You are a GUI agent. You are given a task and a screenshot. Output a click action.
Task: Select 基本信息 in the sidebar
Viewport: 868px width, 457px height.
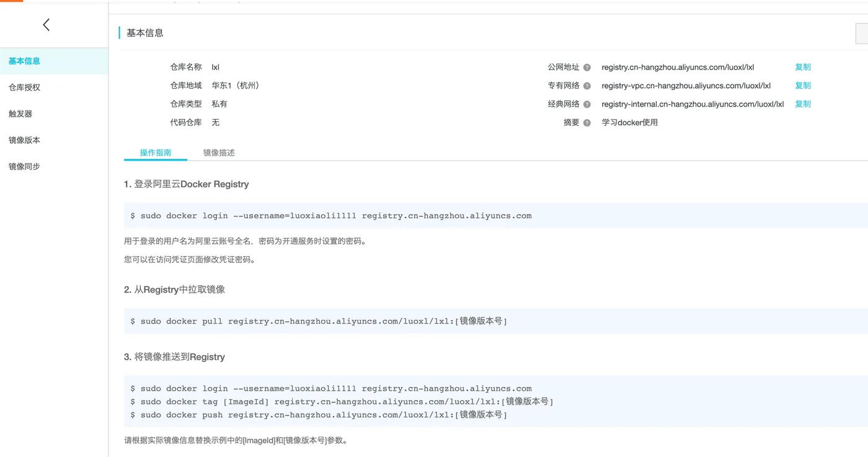click(54, 61)
